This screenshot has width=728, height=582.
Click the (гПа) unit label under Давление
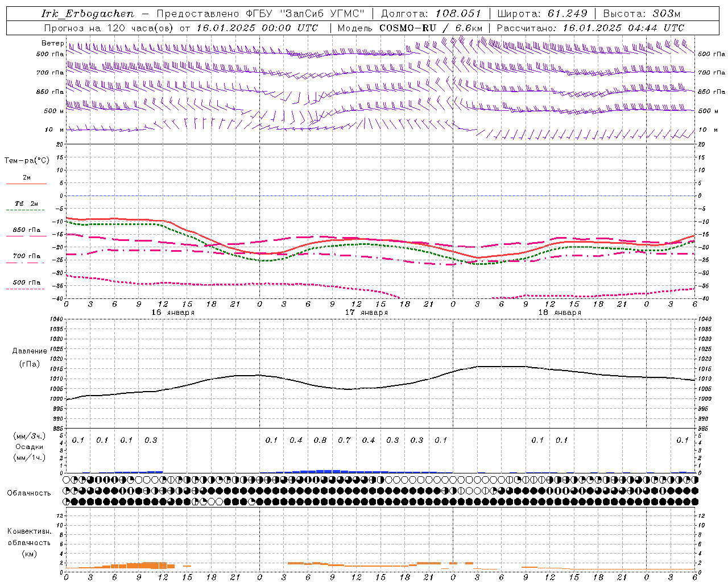coord(30,364)
